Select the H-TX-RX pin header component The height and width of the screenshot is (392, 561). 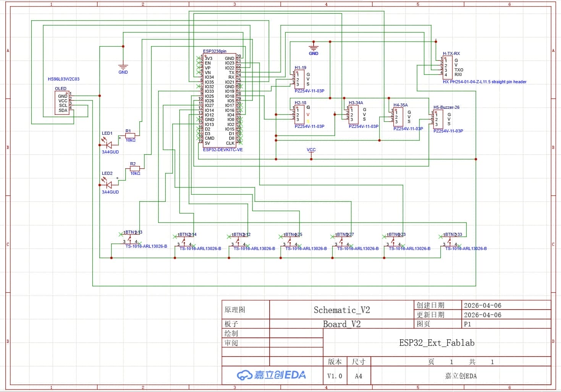(x=447, y=67)
